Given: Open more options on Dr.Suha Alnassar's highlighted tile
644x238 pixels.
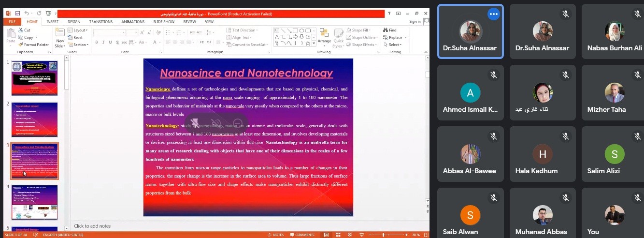Looking at the screenshot, I should [x=493, y=14].
